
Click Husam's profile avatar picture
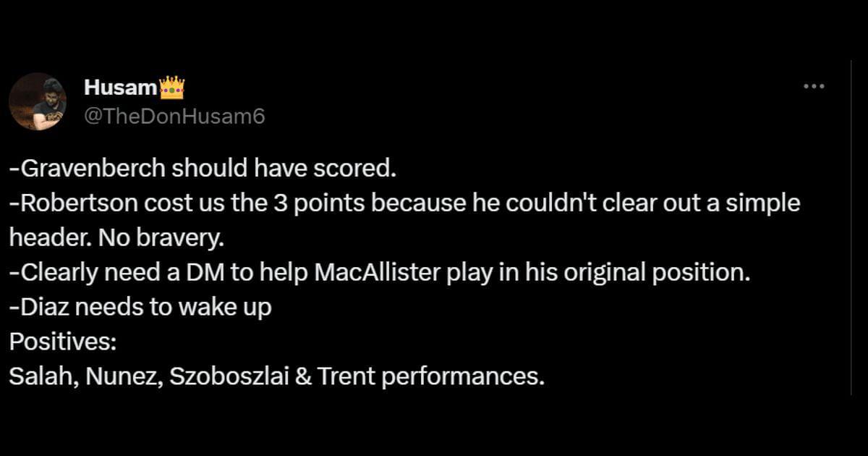pos(38,101)
